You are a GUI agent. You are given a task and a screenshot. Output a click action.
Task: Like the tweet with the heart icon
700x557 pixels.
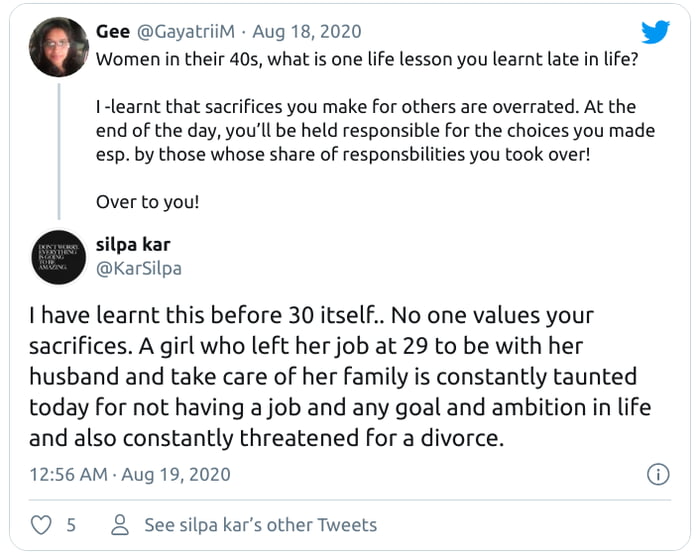(42, 525)
